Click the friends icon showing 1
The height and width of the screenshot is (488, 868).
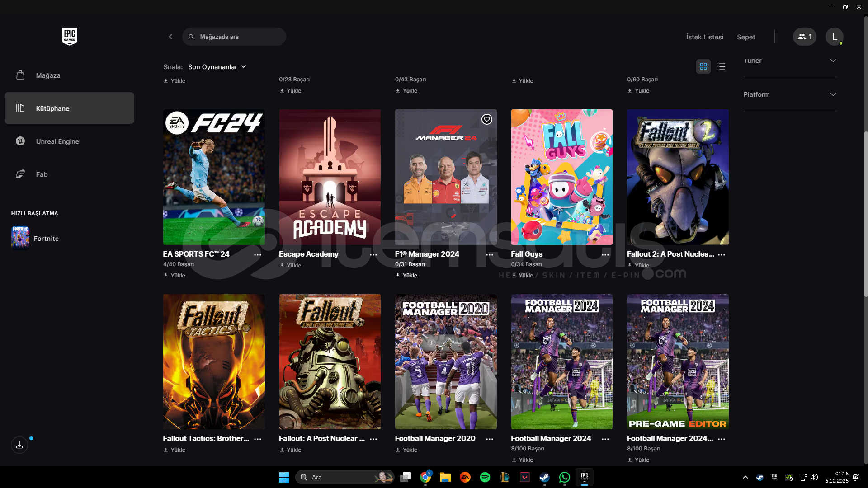[x=804, y=37]
